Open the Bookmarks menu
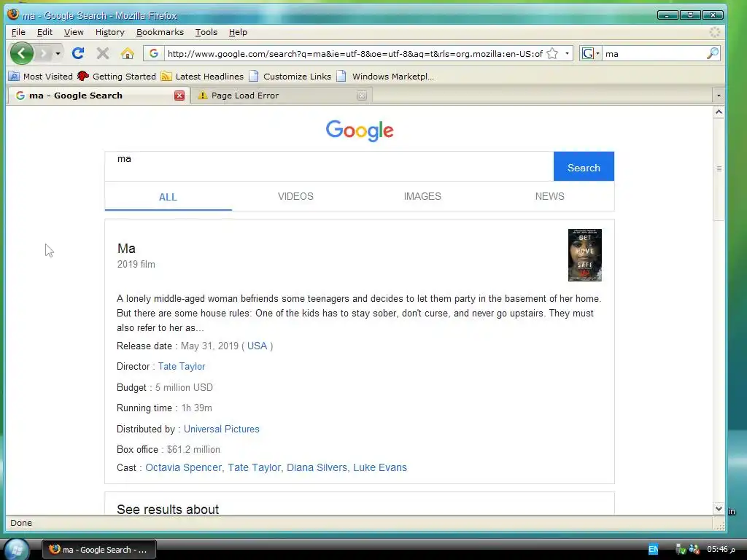This screenshot has height=560, width=747. (160, 32)
